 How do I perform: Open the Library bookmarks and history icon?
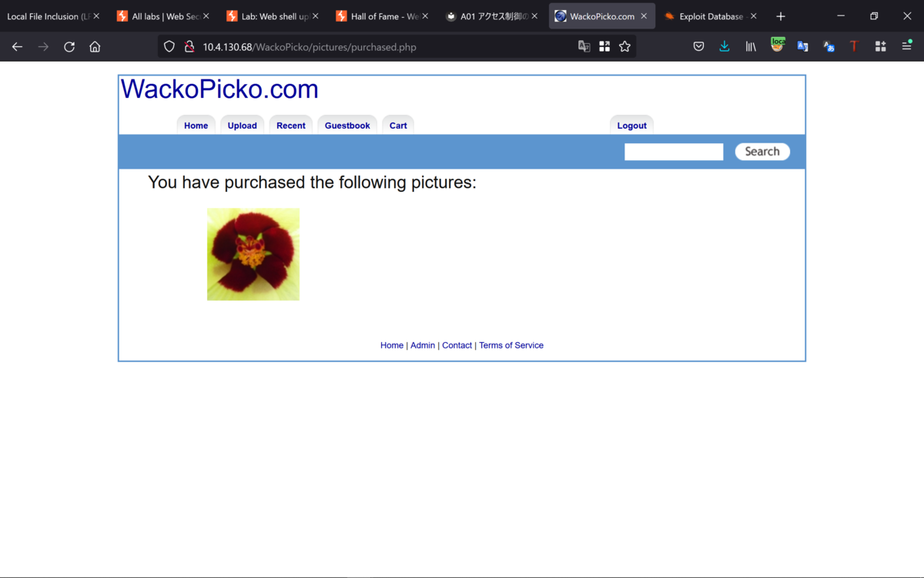751,47
